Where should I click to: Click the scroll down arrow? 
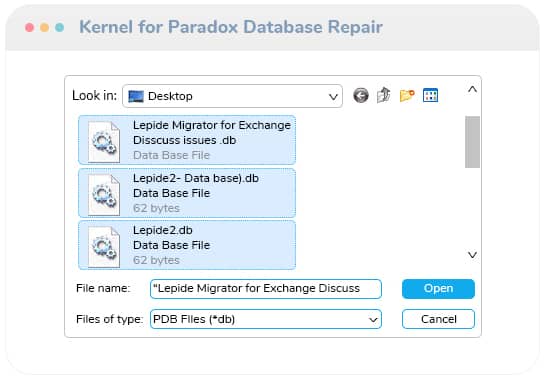pos(472,255)
